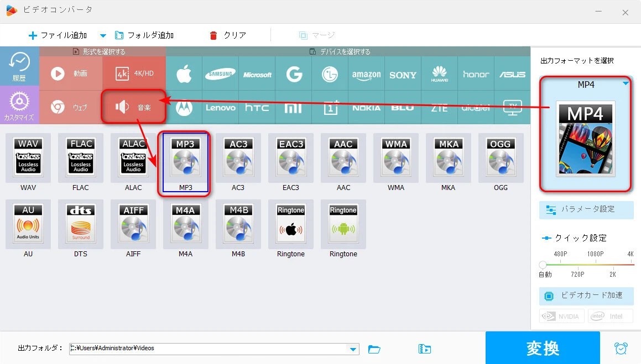Select the AU Audio Units format
Image resolution: width=641 pixels, height=364 pixels.
28,224
